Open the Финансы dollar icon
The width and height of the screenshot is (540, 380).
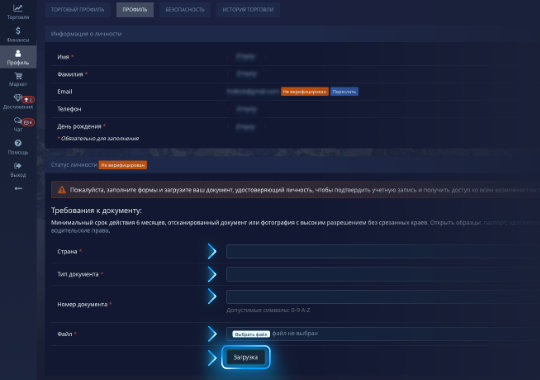[18, 31]
